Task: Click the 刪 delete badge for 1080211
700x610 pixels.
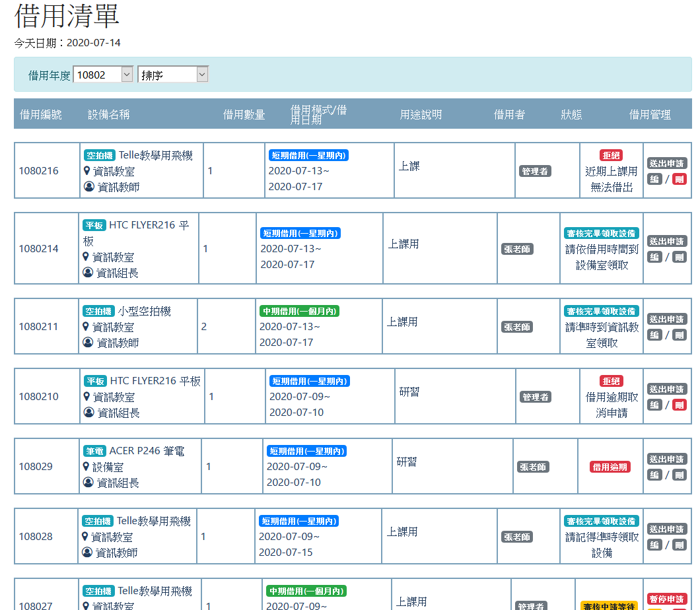Action: 679,335
